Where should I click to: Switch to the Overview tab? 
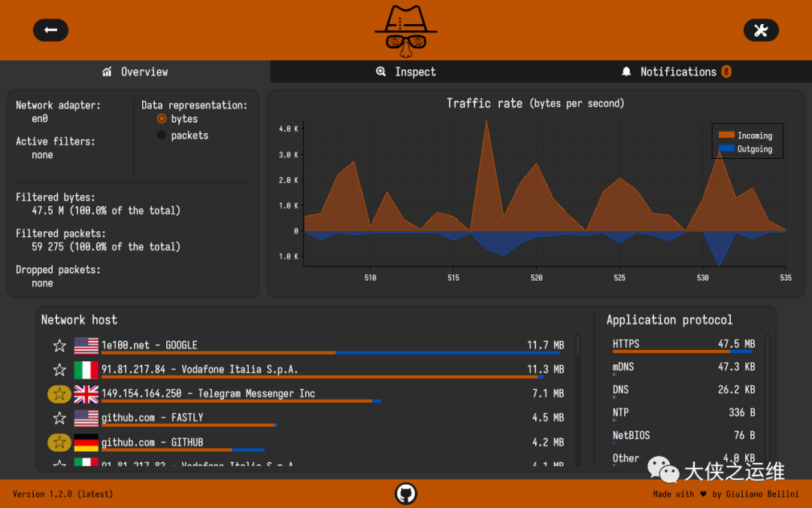click(x=135, y=71)
